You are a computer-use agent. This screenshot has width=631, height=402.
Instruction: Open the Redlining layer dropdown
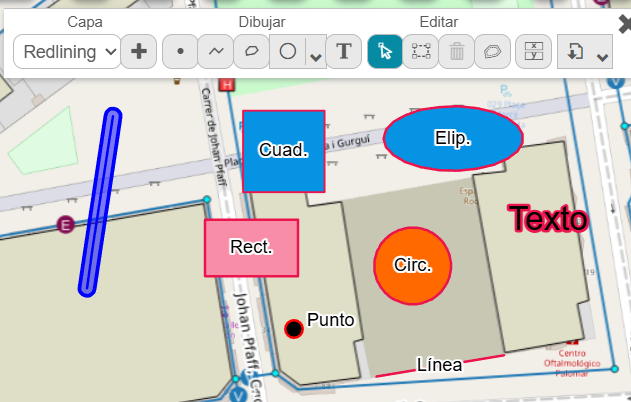(67, 52)
